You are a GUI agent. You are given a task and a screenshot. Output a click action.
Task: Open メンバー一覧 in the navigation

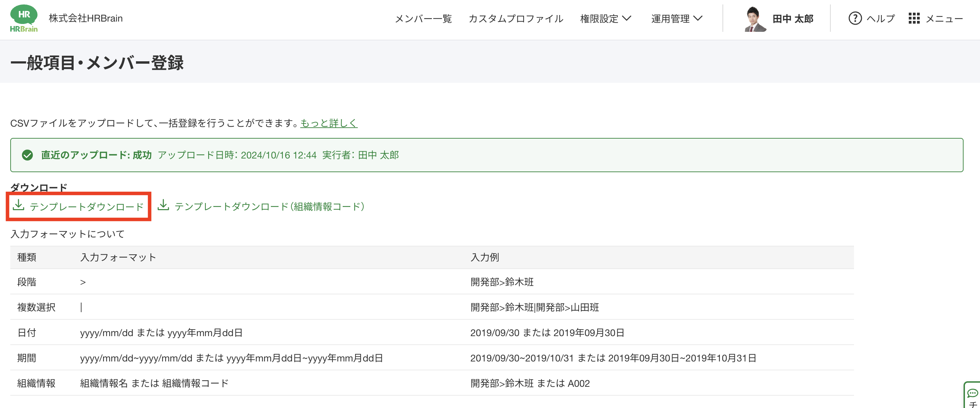click(x=423, y=18)
